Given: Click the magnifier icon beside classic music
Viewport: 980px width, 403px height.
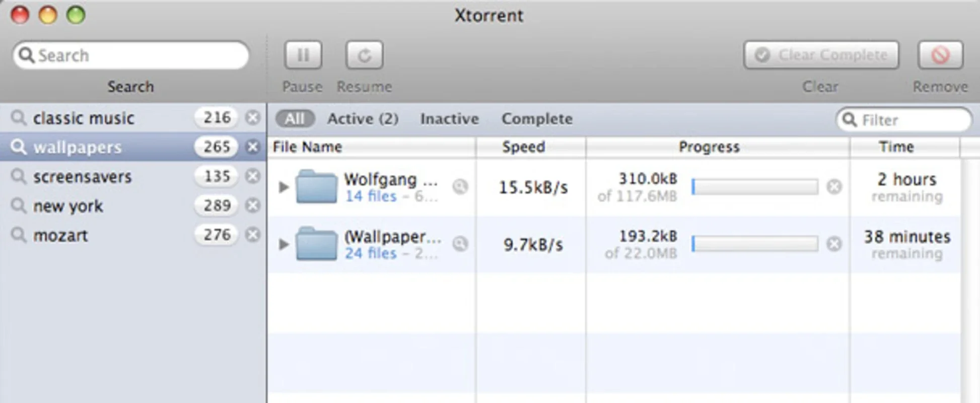Looking at the screenshot, I should 19,118.
